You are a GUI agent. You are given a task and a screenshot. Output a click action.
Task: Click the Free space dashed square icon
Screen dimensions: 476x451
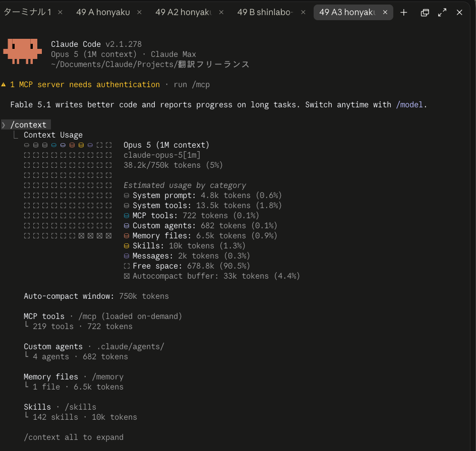click(127, 266)
